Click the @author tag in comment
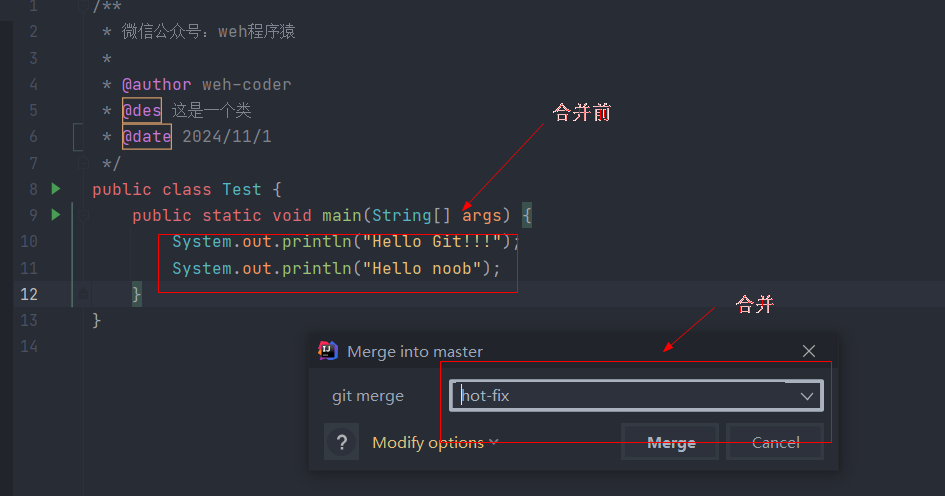The image size is (945, 496). coord(157,84)
